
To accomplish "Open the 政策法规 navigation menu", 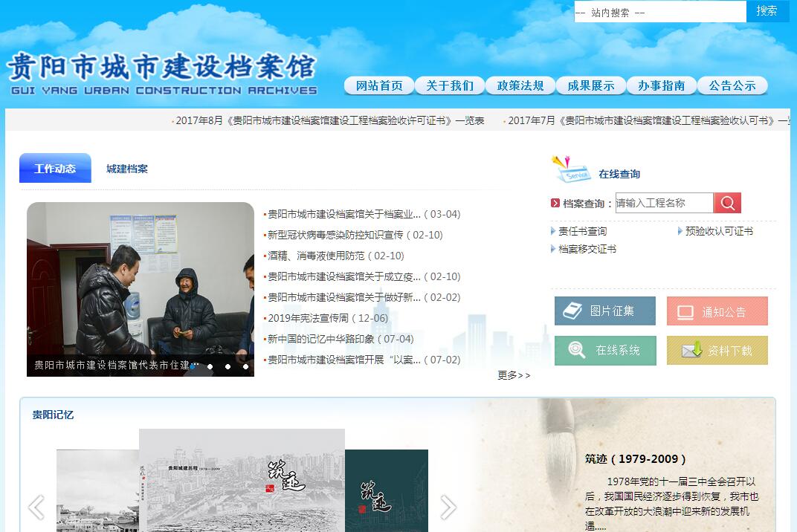I will tap(520, 85).
